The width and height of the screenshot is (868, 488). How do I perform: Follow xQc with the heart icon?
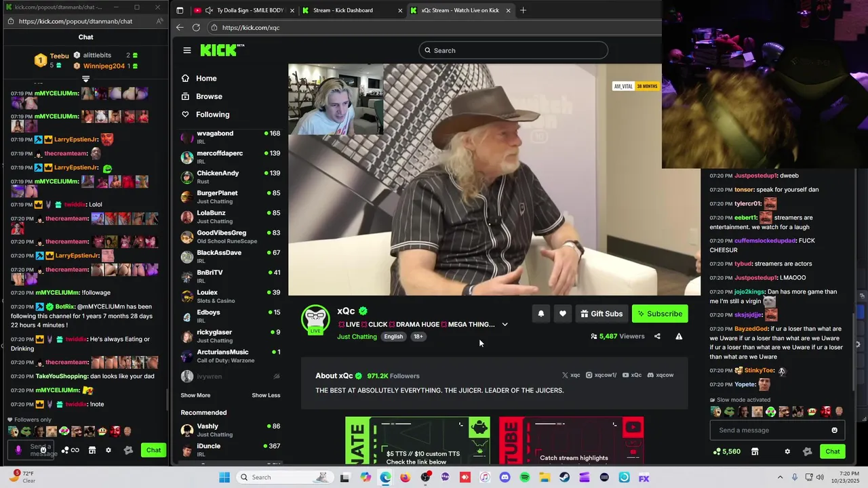pos(563,314)
